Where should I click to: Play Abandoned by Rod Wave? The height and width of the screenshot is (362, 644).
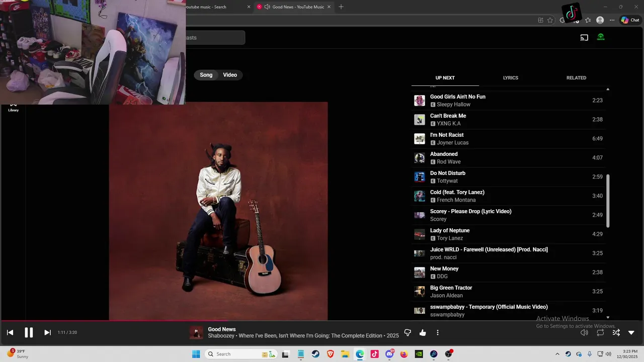(508, 158)
